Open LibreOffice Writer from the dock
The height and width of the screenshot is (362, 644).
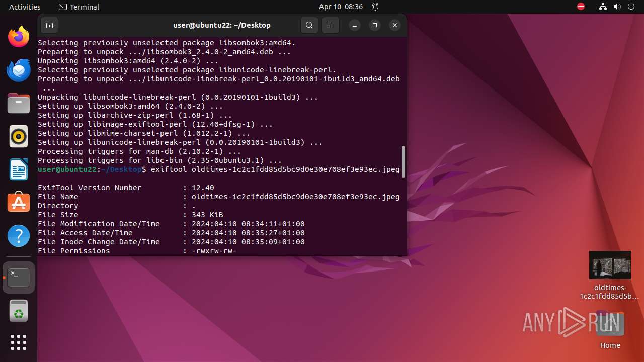19,170
